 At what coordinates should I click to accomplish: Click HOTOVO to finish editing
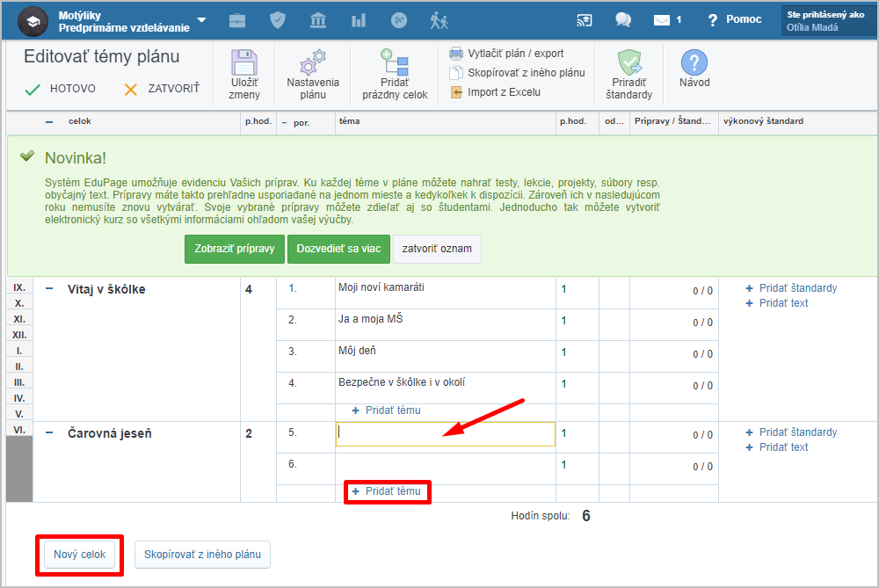pos(61,89)
